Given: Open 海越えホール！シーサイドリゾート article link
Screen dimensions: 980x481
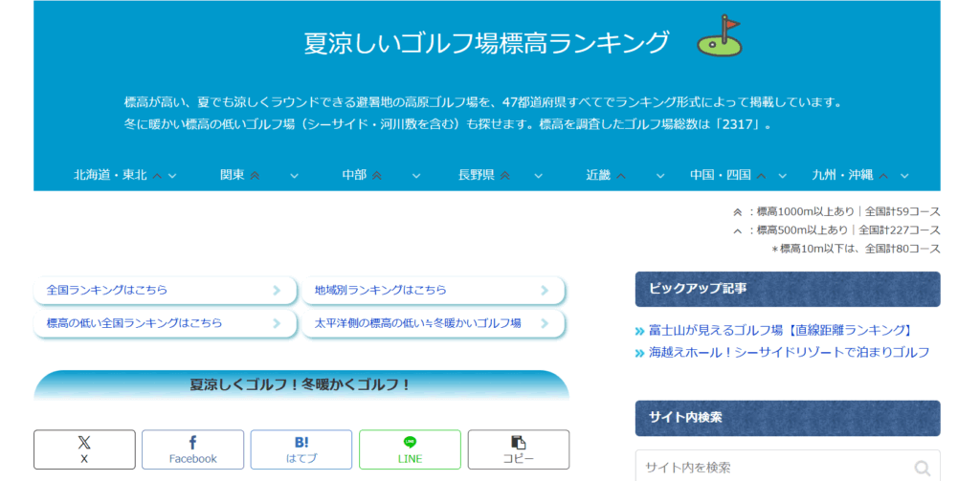Looking at the screenshot, I should (x=789, y=352).
